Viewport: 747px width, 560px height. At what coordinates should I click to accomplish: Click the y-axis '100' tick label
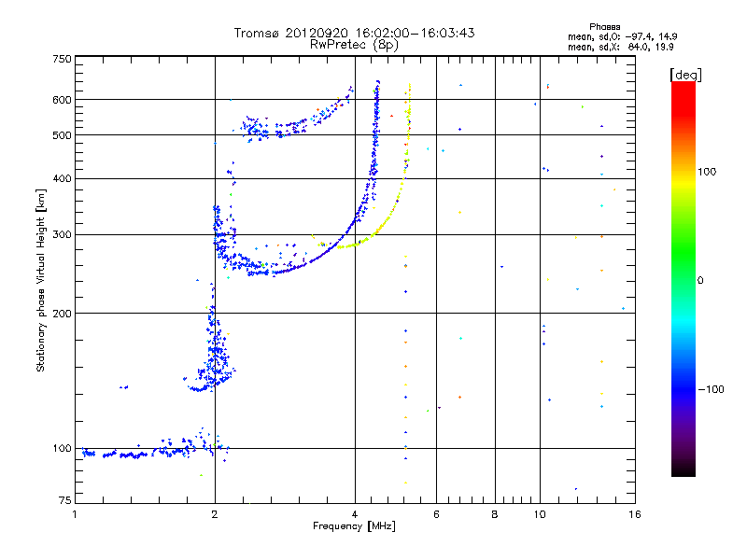[x=63, y=448]
